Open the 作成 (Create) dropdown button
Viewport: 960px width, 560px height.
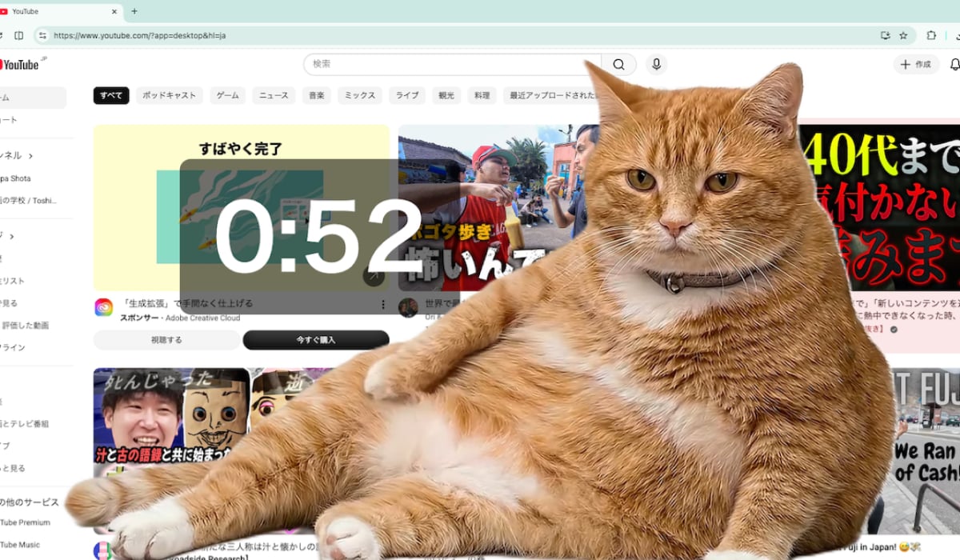[916, 65]
